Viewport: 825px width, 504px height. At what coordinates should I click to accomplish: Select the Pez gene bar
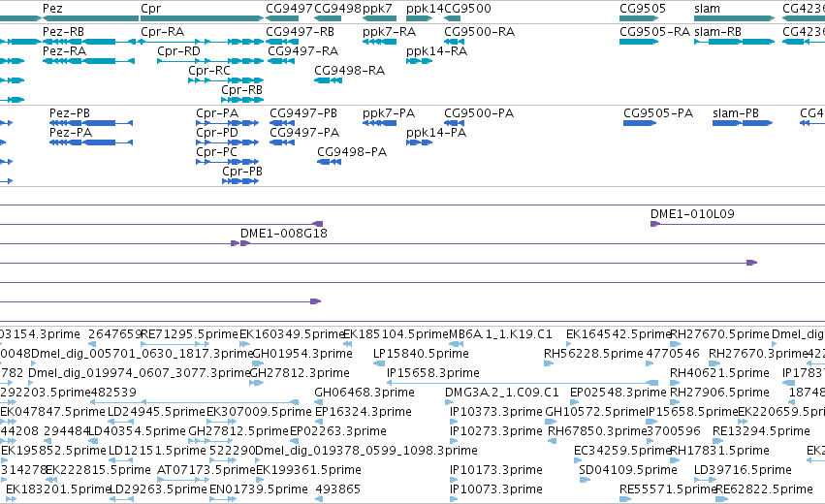pyautogui.click(x=90, y=18)
